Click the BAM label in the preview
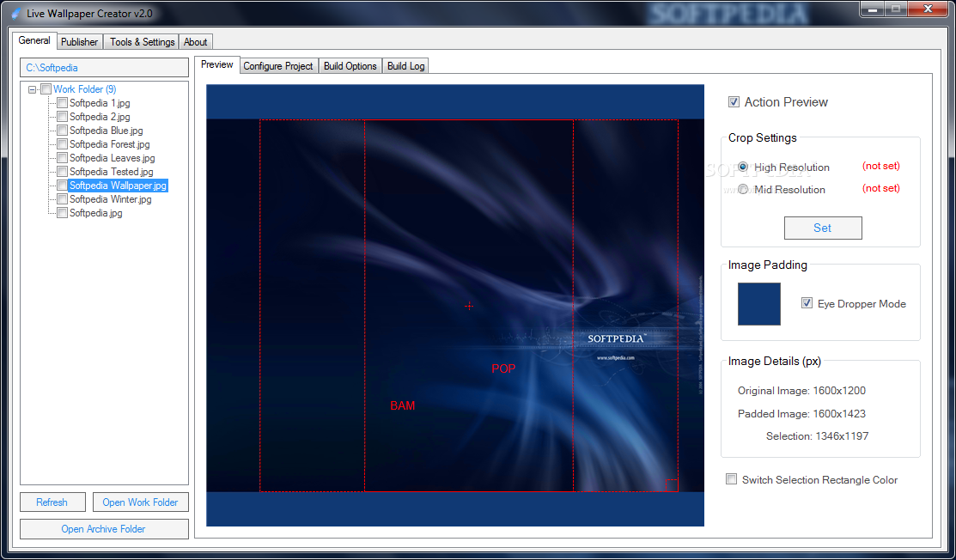 click(x=402, y=406)
